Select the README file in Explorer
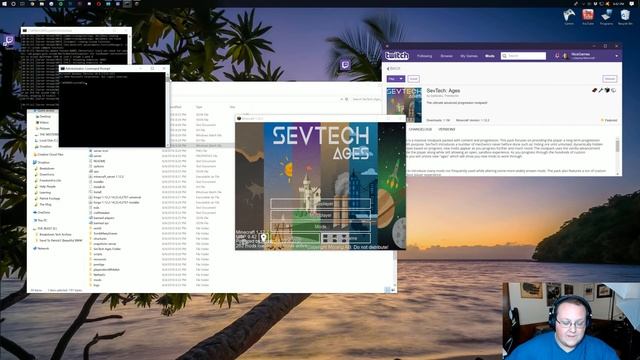 click(99, 161)
